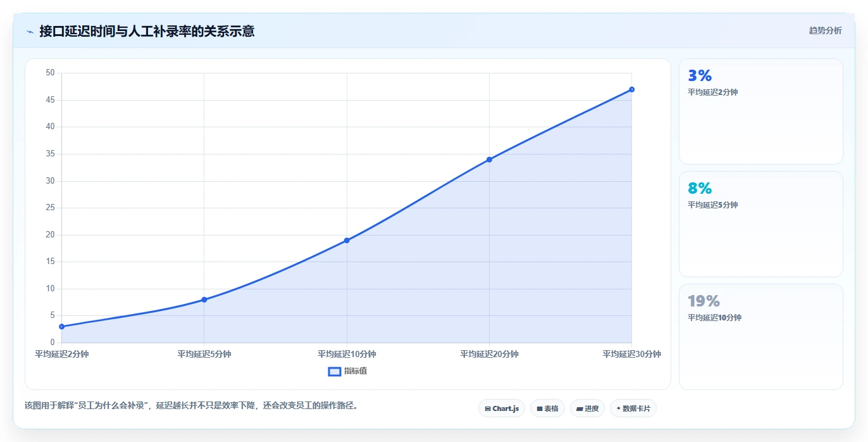
Task: Click the data point at 平均延迟30分钟
Action: 632,89
